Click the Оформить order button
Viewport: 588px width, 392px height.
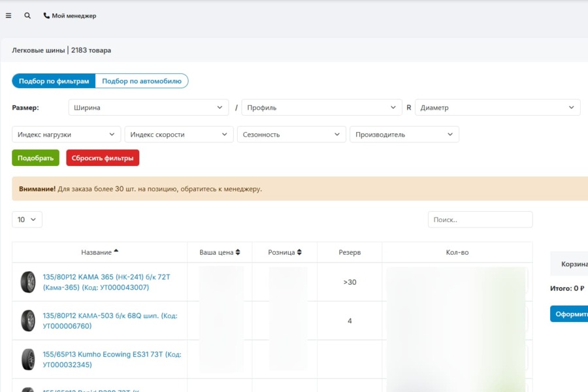569,314
